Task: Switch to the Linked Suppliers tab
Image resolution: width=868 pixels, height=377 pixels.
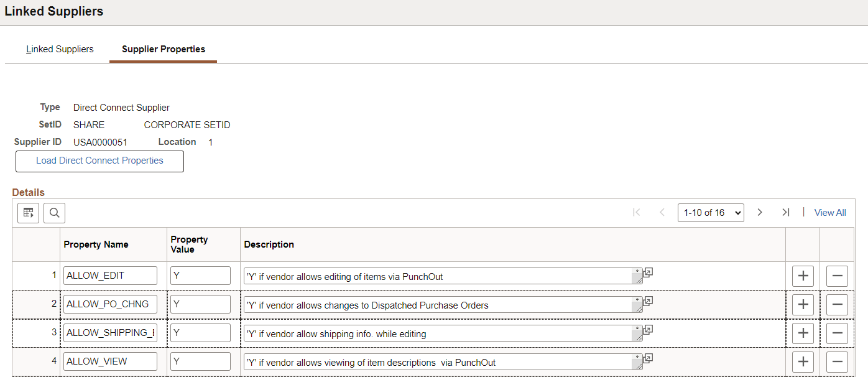Action: pyautogui.click(x=60, y=49)
